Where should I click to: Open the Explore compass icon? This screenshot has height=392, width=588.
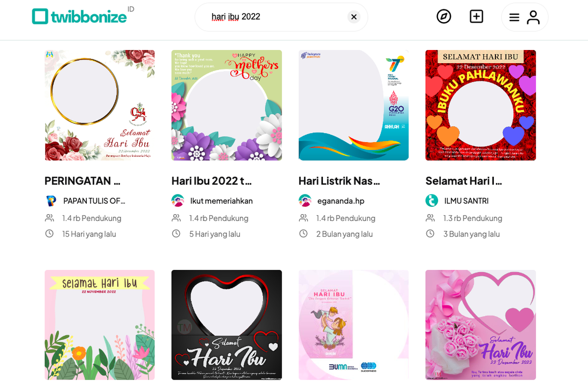tap(443, 17)
